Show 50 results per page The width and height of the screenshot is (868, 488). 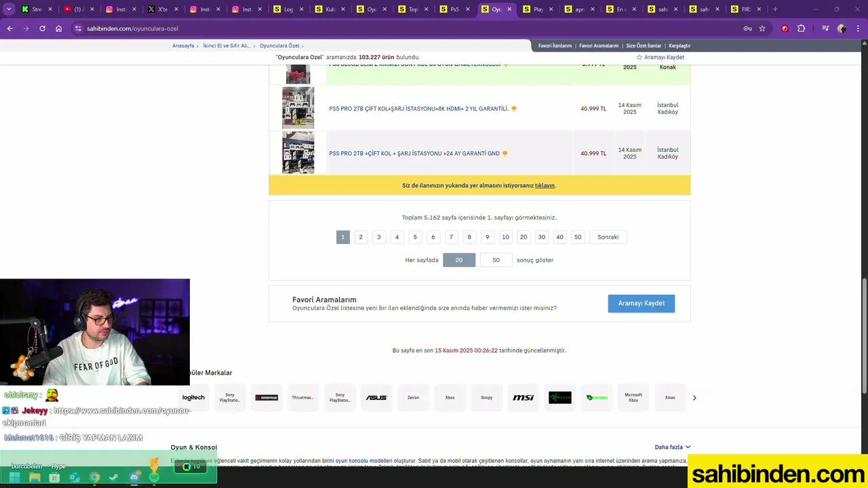496,260
